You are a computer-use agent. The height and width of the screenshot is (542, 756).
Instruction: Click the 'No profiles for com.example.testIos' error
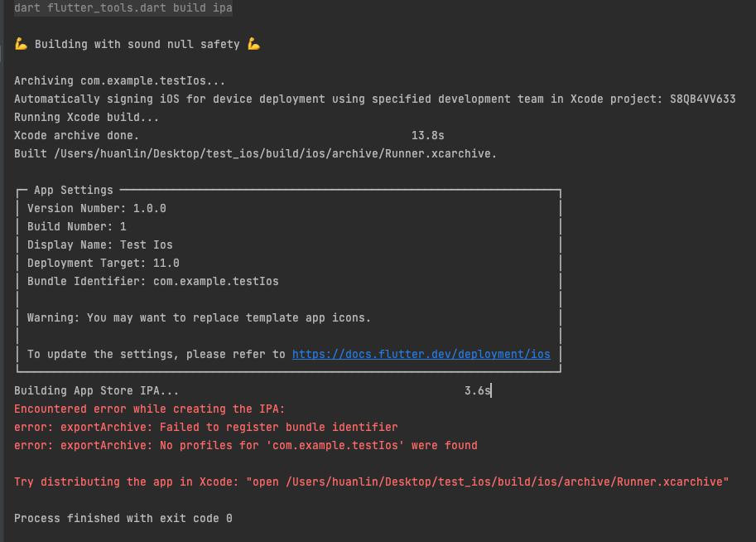245,446
